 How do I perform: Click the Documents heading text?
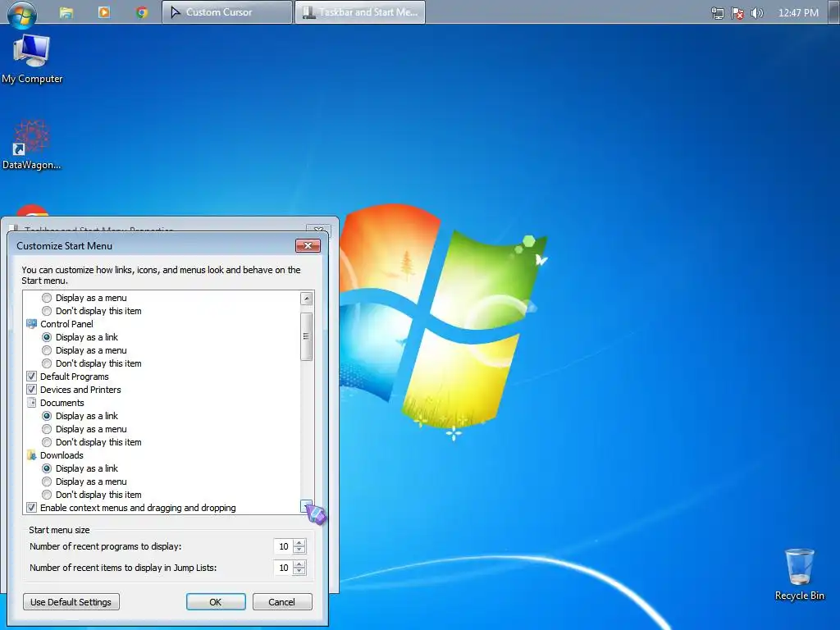62,402
